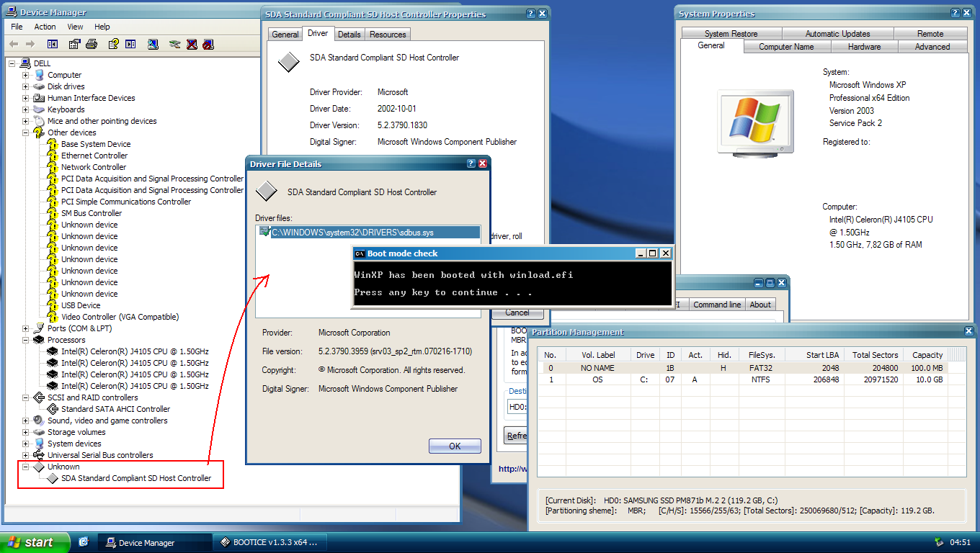980x553 pixels.
Task: Click the Capacity column header
Action: tap(927, 355)
